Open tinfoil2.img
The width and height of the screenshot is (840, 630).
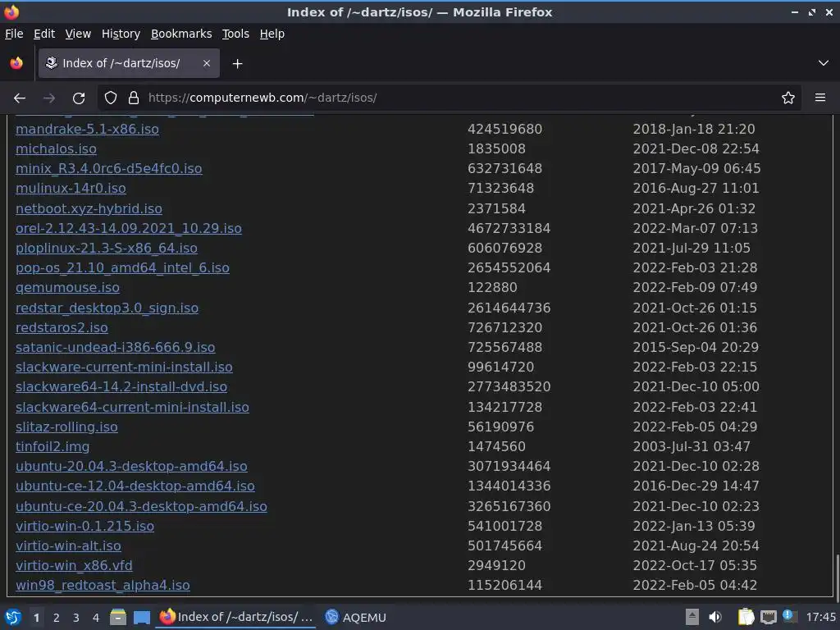coord(52,447)
